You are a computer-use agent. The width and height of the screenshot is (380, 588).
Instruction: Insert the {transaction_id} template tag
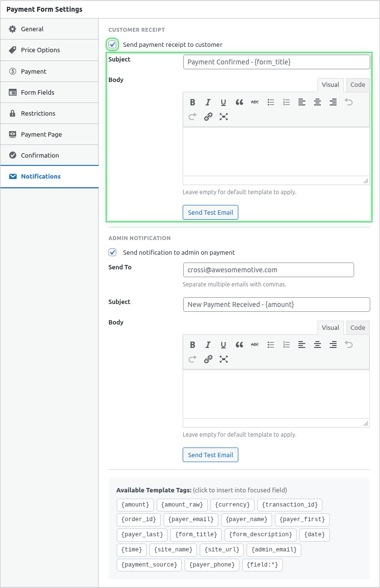point(290,505)
